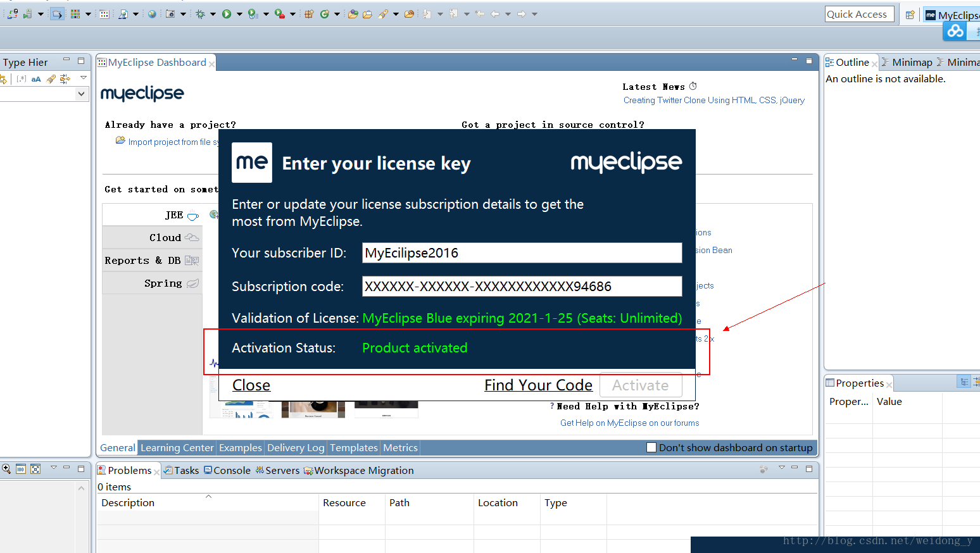
Task: Open Creating Twitter Clone news link
Action: pos(714,100)
